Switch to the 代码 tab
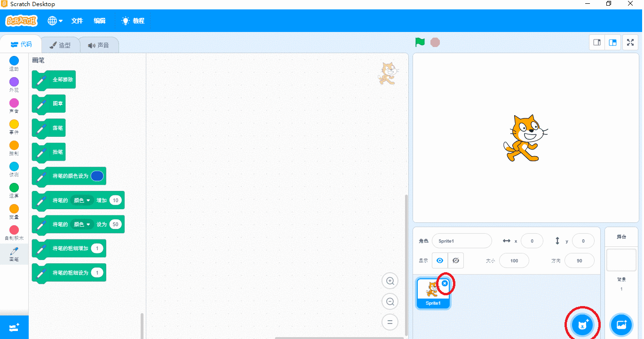The height and width of the screenshot is (339, 644). [21, 44]
